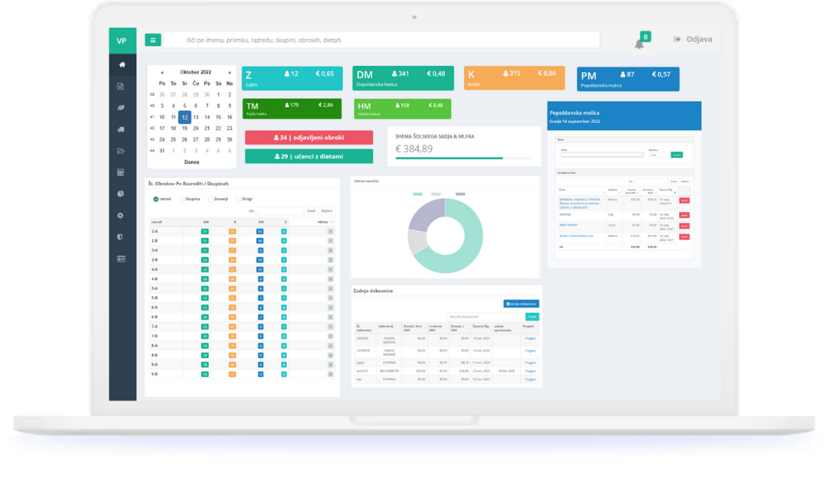This screenshot has width=828, height=504.
Task: Toggle the sidebar with the hamburger button
Action: click(152, 40)
